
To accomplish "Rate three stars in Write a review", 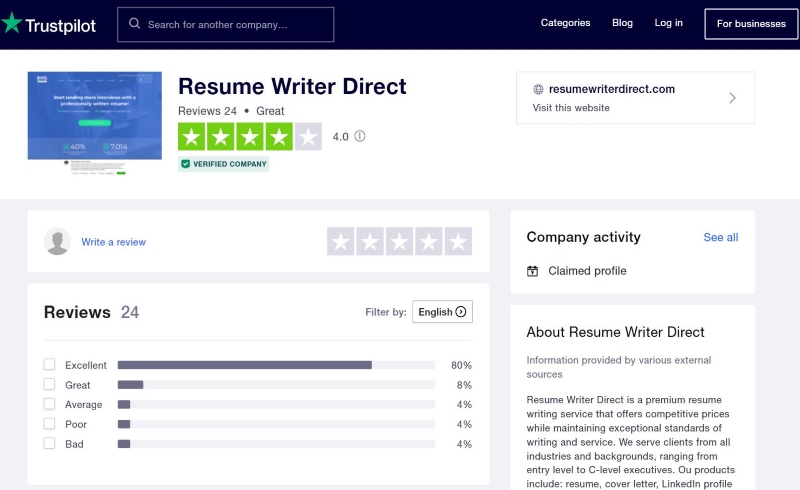I will click(399, 241).
